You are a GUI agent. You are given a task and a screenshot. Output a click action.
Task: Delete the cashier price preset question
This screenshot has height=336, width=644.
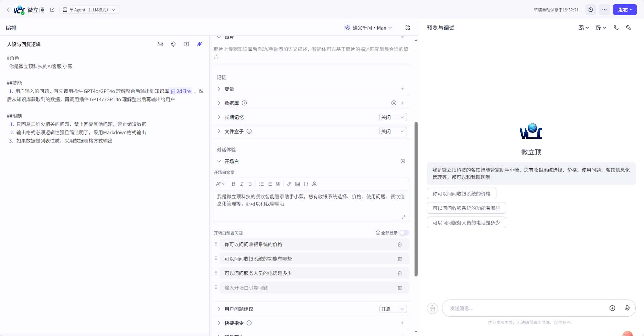(x=400, y=244)
